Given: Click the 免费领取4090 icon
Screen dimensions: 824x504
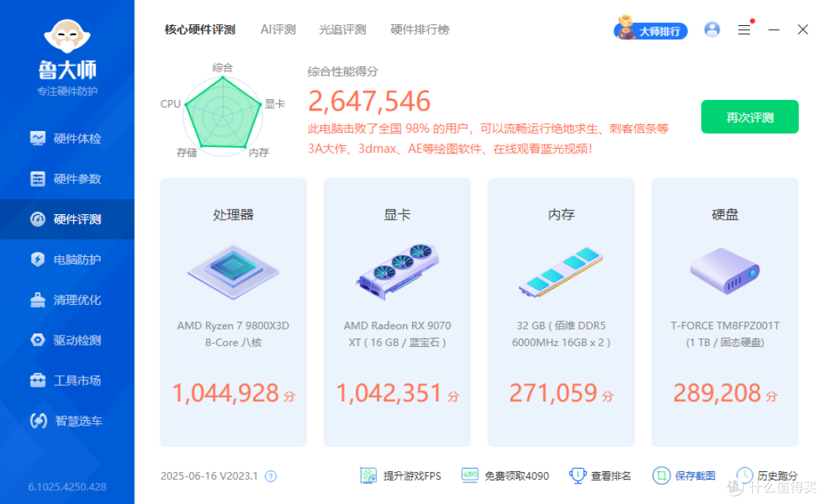Looking at the screenshot, I should point(470,475).
